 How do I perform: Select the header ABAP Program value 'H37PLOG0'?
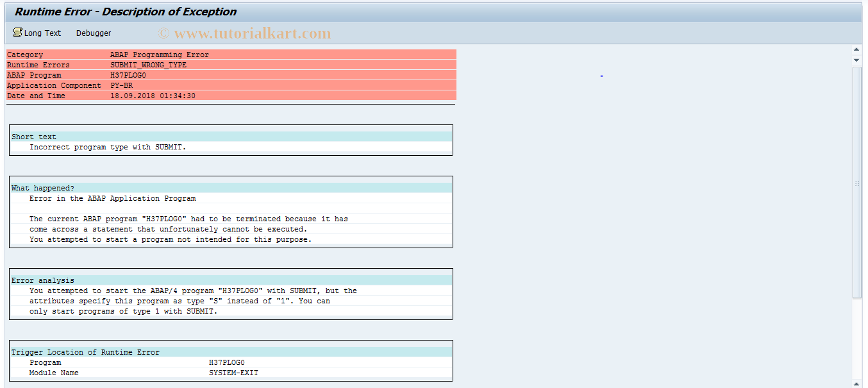[128, 75]
